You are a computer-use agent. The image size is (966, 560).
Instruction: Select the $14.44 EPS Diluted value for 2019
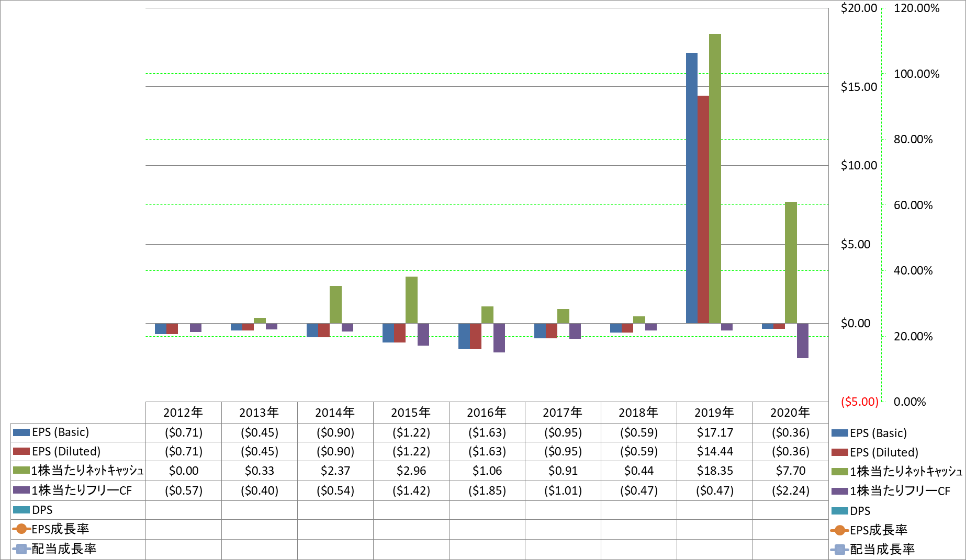(715, 451)
